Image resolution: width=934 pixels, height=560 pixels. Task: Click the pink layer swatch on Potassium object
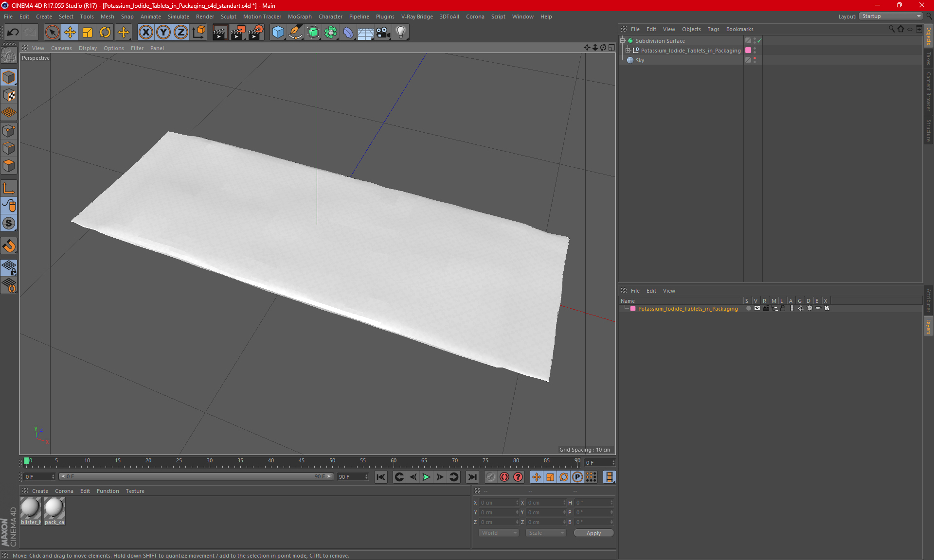pos(748,51)
